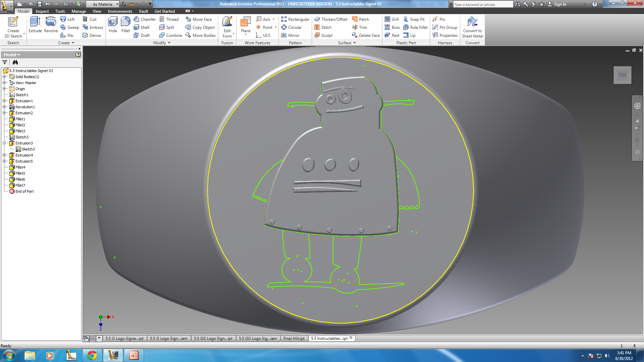The height and width of the screenshot is (362, 644).
Task: Expand the Extrusion5 node
Action: pyautogui.click(x=4, y=161)
